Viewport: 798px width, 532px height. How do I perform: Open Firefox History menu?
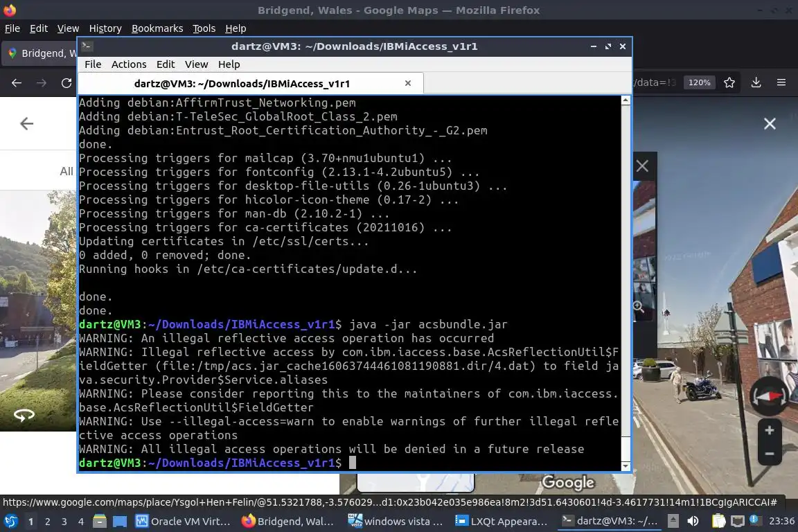click(105, 28)
